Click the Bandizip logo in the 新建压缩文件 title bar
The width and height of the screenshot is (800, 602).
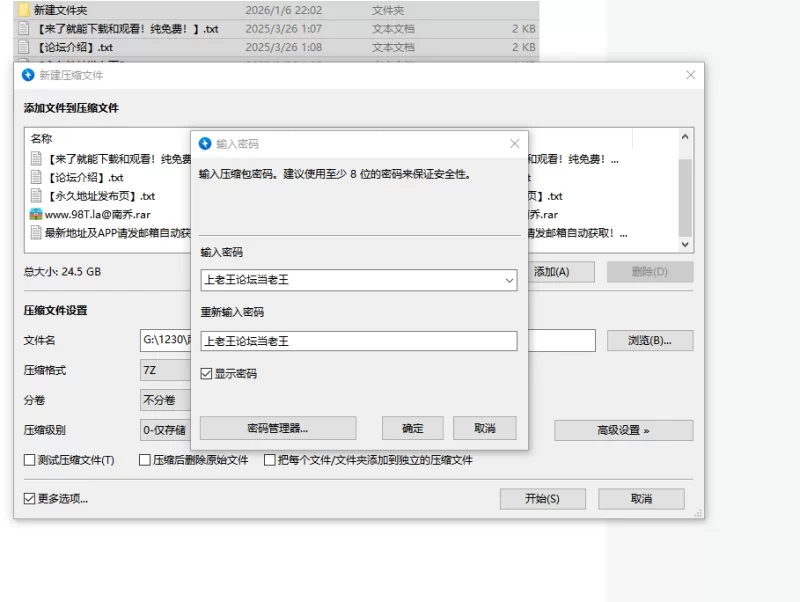tap(28, 75)
